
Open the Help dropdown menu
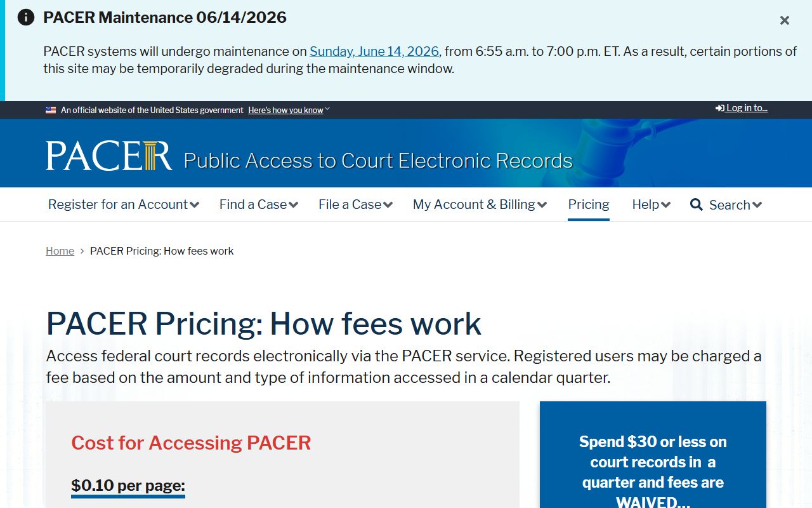coord(651,204)
